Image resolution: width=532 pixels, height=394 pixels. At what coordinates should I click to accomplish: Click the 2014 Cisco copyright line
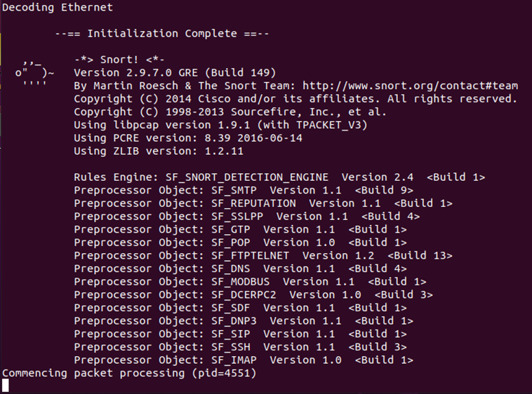(x=295, y=99)
